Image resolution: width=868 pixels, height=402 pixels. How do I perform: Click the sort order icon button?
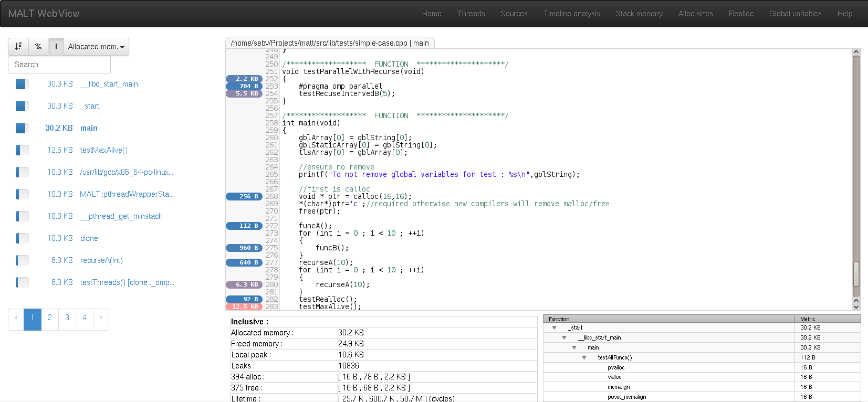point(18,47)
